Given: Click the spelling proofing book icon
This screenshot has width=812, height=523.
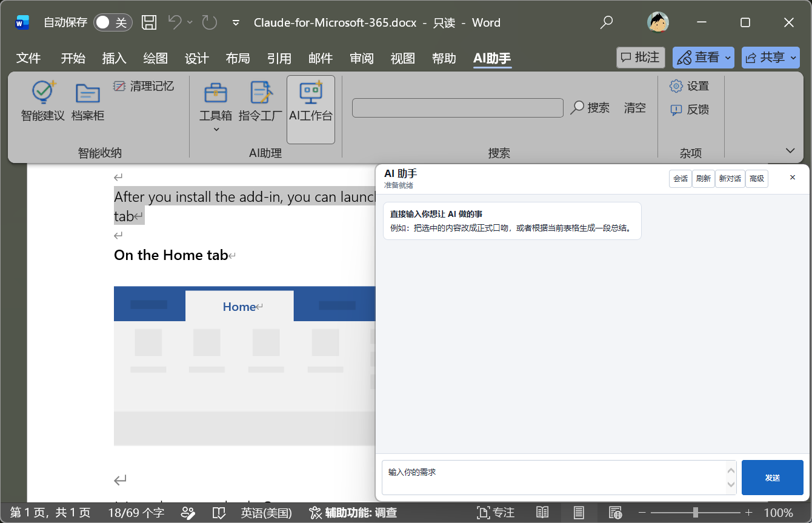Looking at the screenshot, I should [219, 513].
